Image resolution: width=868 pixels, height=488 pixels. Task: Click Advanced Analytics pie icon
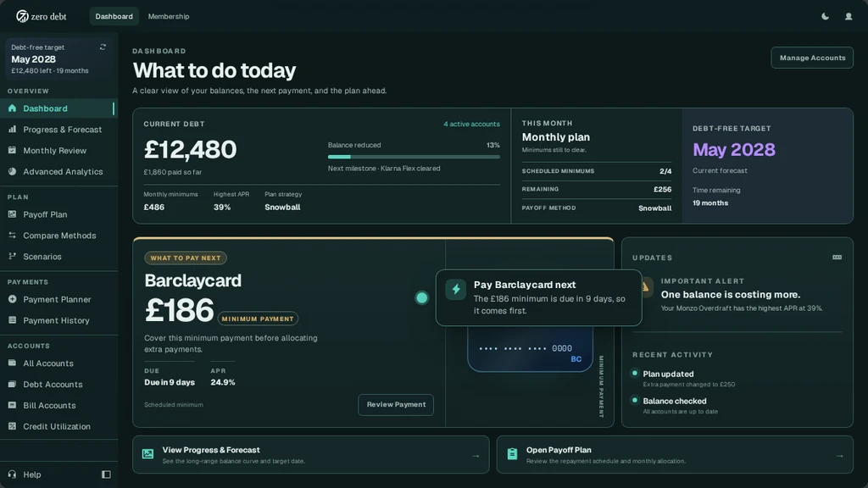[12, 171]
